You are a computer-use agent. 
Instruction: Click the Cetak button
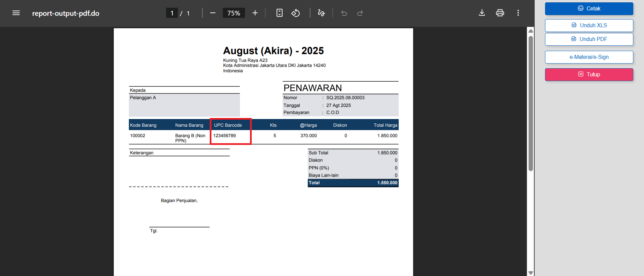(x=589, y=9)
